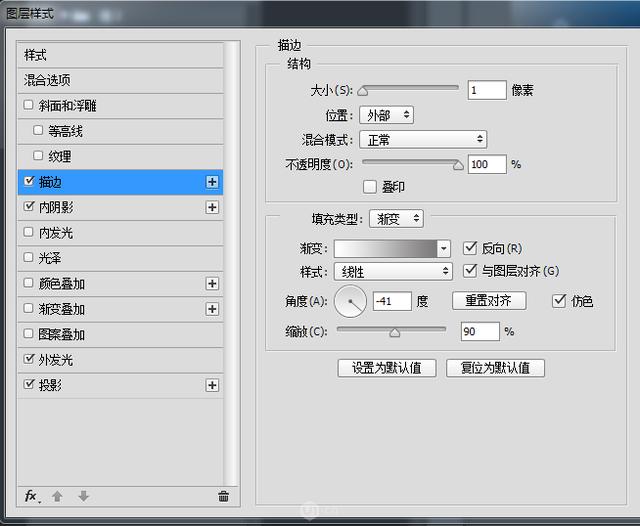Screen dimensions: 640x526
Task: Open the 图案叠加 settings row
Action: (120, 335)
